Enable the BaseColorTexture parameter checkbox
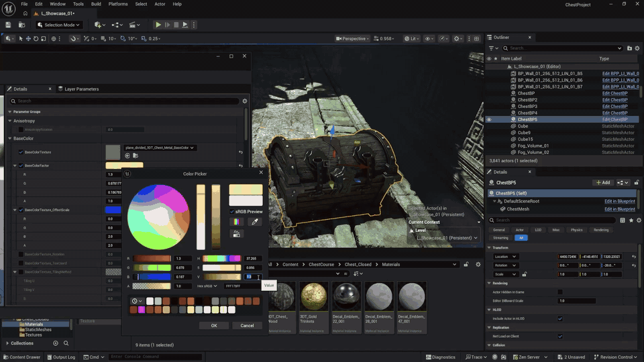This screenshot has height=362, width=644. pyautogui.click(x=21, y=152)
